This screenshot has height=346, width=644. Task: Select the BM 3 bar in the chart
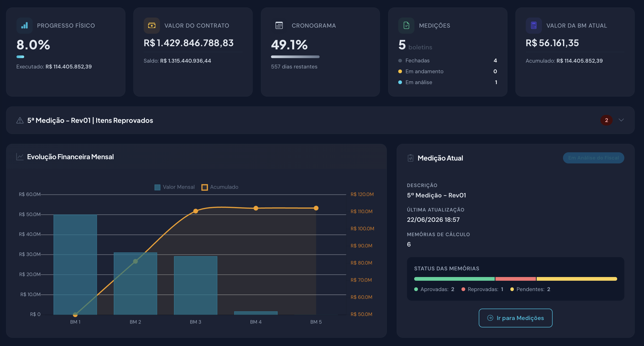click(196, 285)
